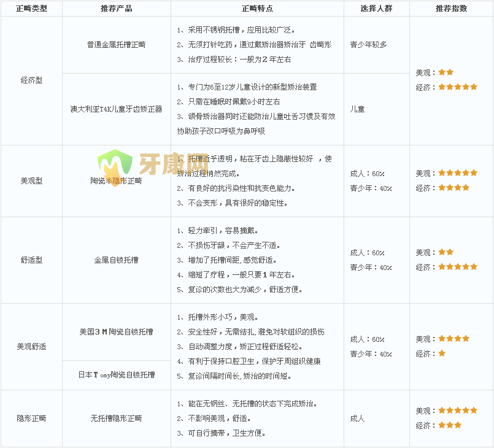Image resolution: width=494 pixels, height=448 pixels.
Task: Click the 美观 four-star rating for 美观舒适
Action: (453, 339)
